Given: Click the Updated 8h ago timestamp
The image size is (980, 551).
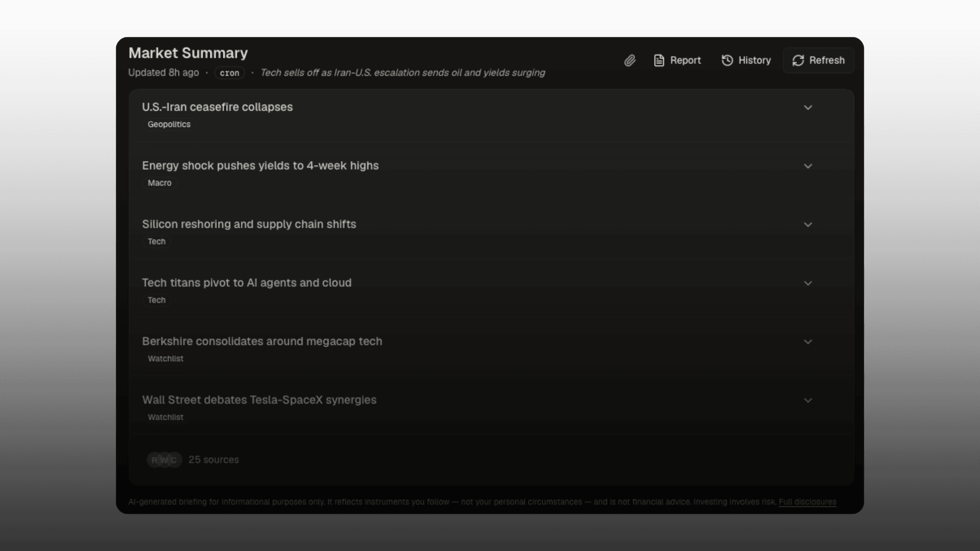Looking at the screenshot, I should [x=164, y=73].
